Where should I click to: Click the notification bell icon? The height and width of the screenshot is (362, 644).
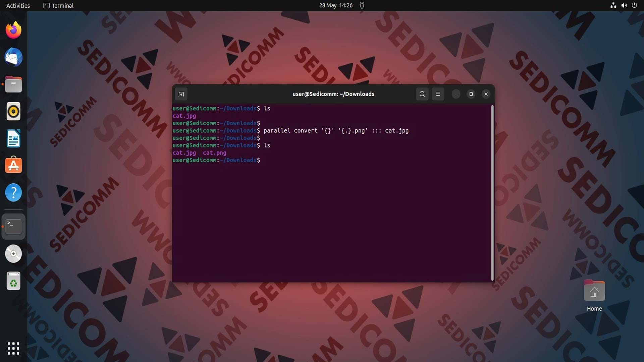tap(362, 5)
